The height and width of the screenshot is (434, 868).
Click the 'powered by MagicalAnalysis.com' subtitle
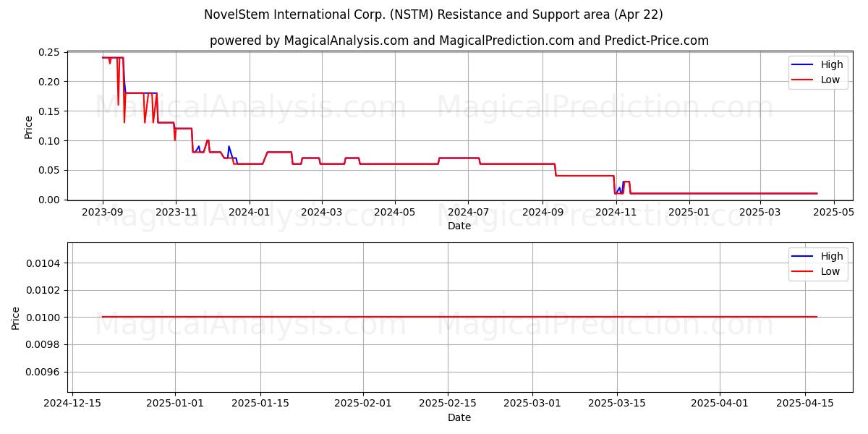(459, 41)
